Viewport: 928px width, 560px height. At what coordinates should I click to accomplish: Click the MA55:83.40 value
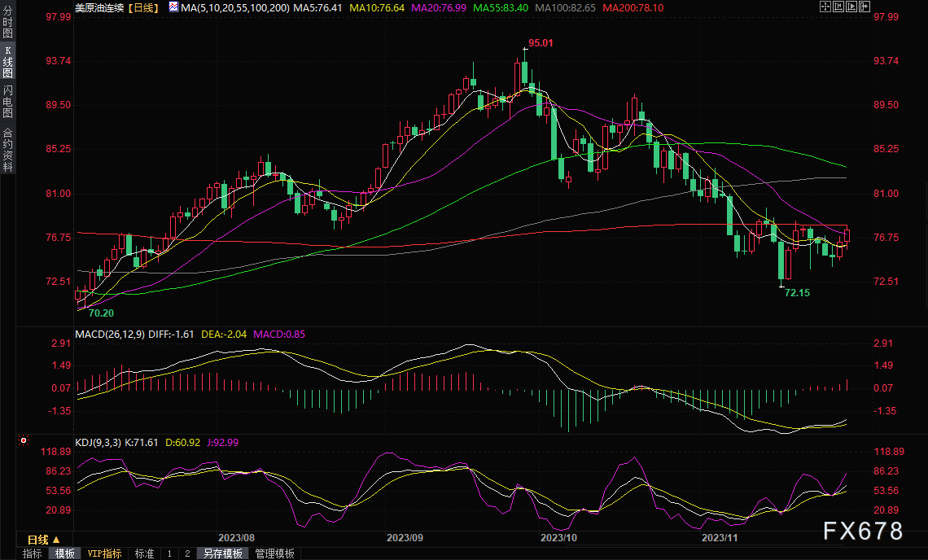coord(501,7)
